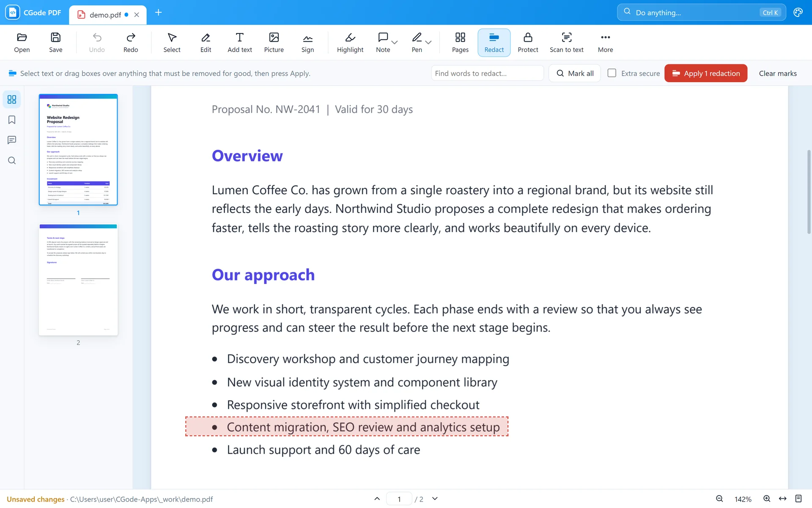Open the Pages organizer
The height and width of the screenshot is (508, 812).
click(460, 43)
